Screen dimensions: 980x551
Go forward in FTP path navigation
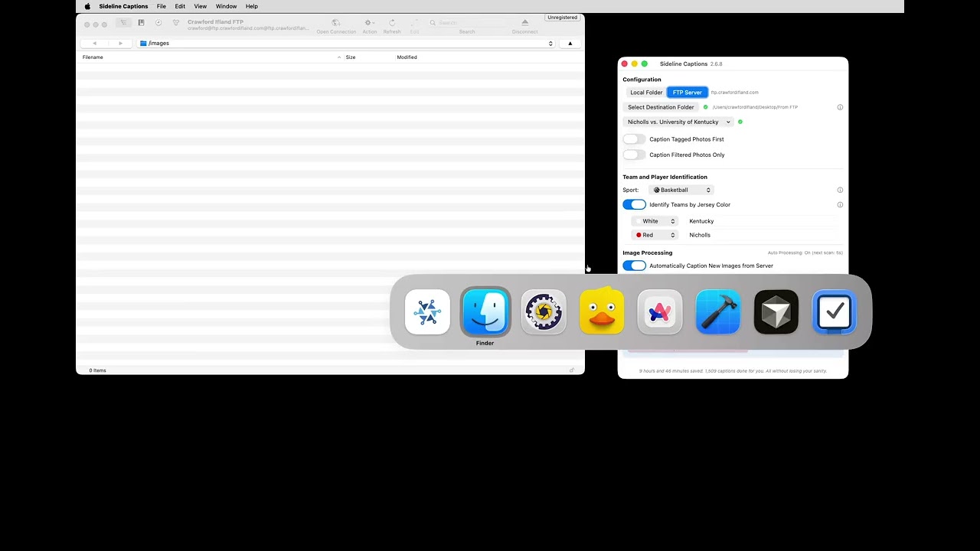tap(120, 43)
